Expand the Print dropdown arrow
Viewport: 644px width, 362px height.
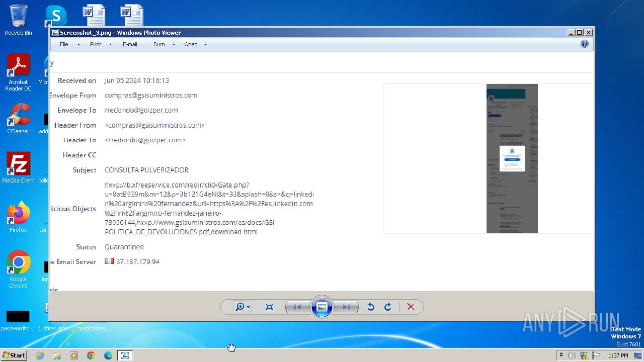pyautogui.click(x=110, y=45)
